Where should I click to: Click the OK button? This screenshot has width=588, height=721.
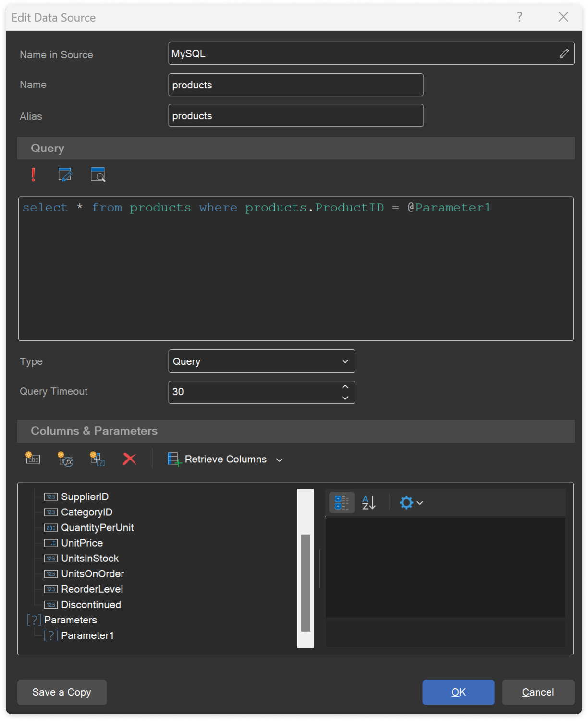458,692
